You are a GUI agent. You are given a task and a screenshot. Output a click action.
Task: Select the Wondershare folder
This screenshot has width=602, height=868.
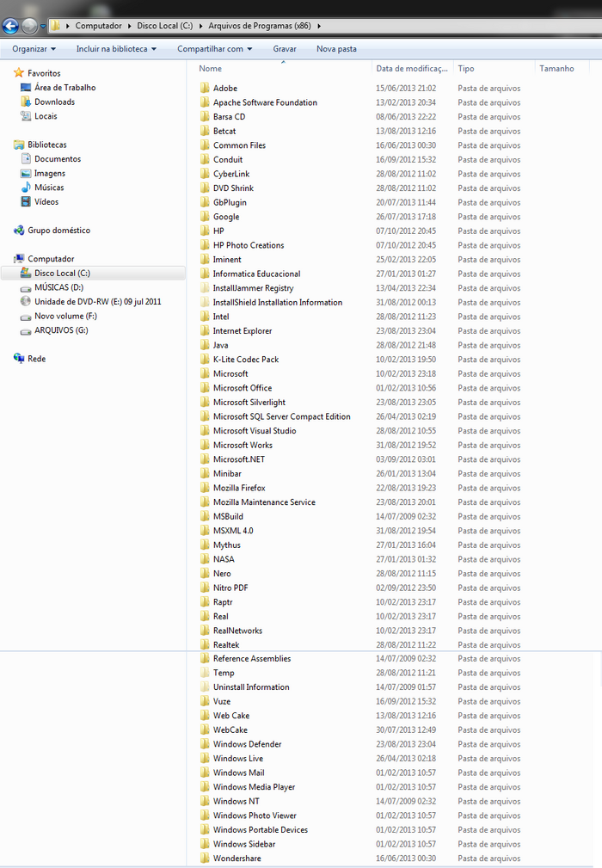pyautogui.click(x=236, y=858)
